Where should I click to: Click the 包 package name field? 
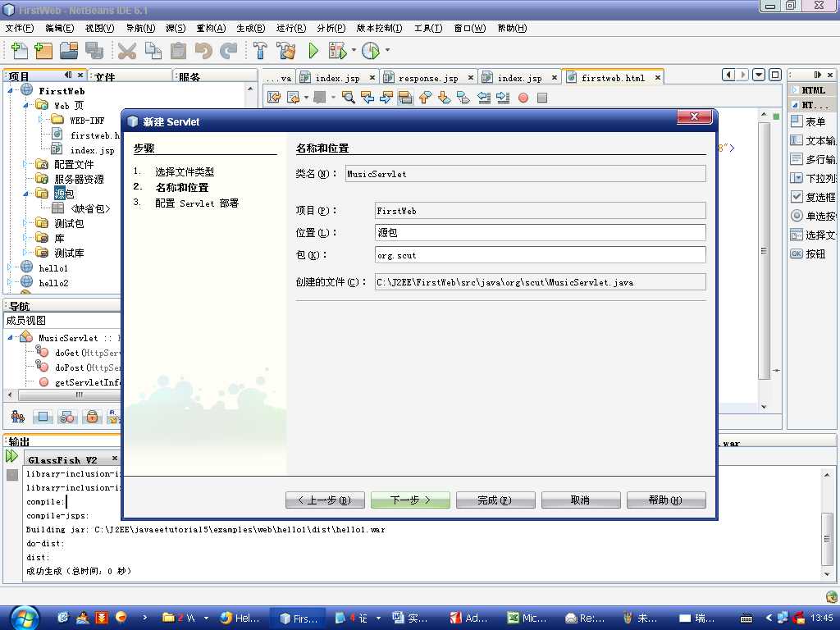point(540,255)
